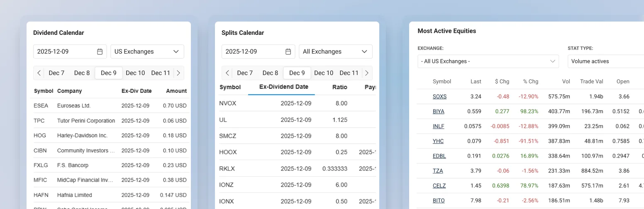Open the CELZ symbol link
The image size is (644, 209).
pyautogui.click(x=439, y=186)
